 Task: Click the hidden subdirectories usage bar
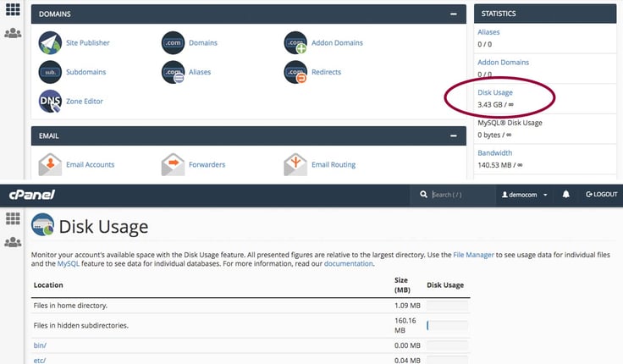[447, 325]
